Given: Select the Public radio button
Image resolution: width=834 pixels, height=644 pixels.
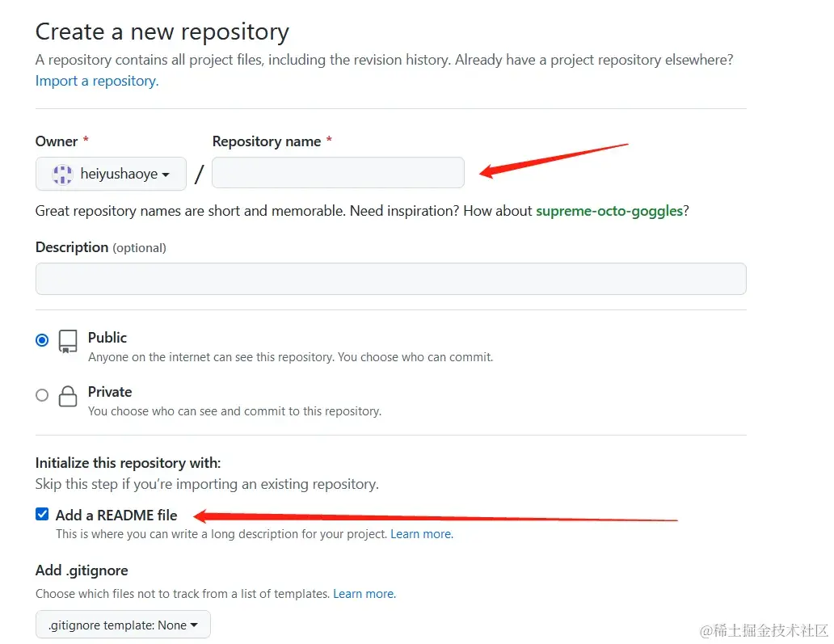Looking at the screenshot, I should coord(42,340).
